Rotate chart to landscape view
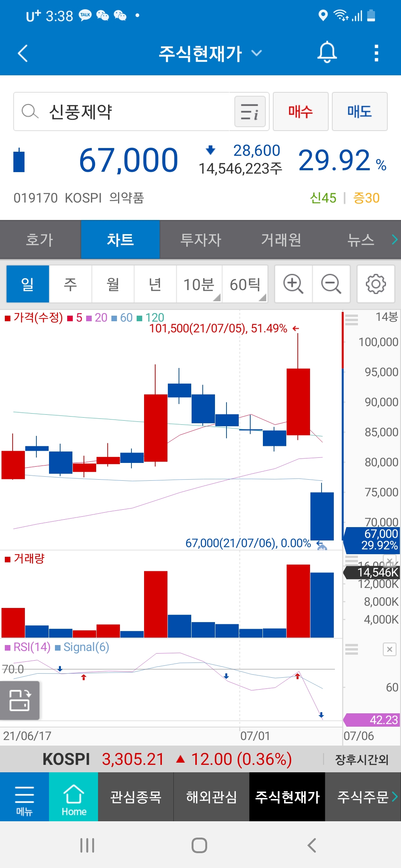The width and height of the screenshot is (401, 868). coord(20,700)
